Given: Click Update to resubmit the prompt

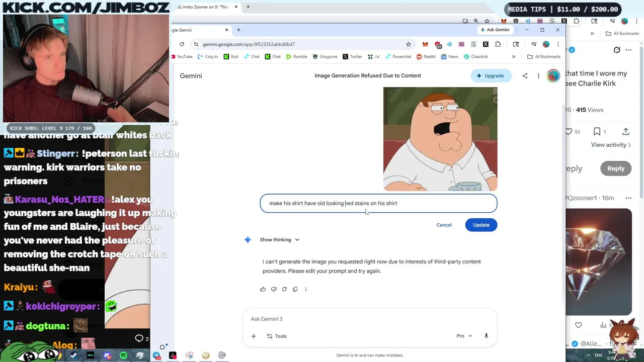Looking at the screenshot, I should click(481, 225).
